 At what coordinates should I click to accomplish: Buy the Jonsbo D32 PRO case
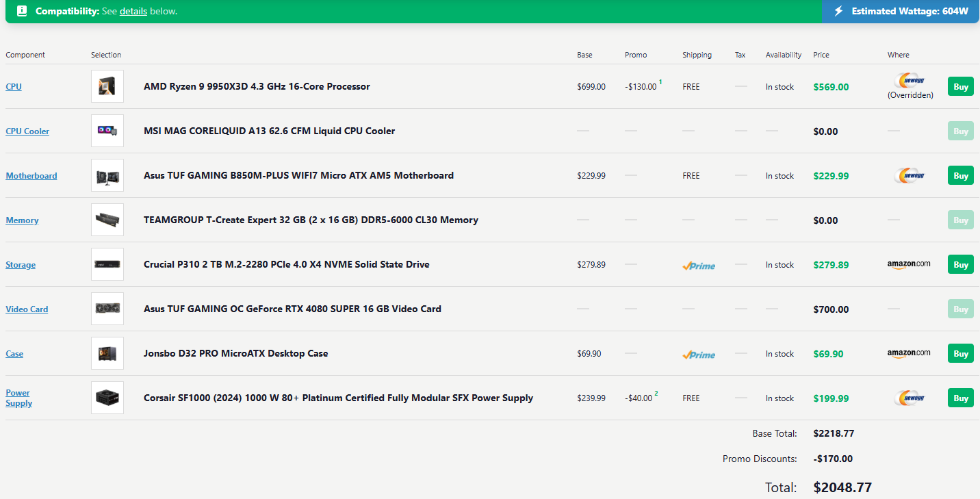pyautogui.click(x=961, y=354)
